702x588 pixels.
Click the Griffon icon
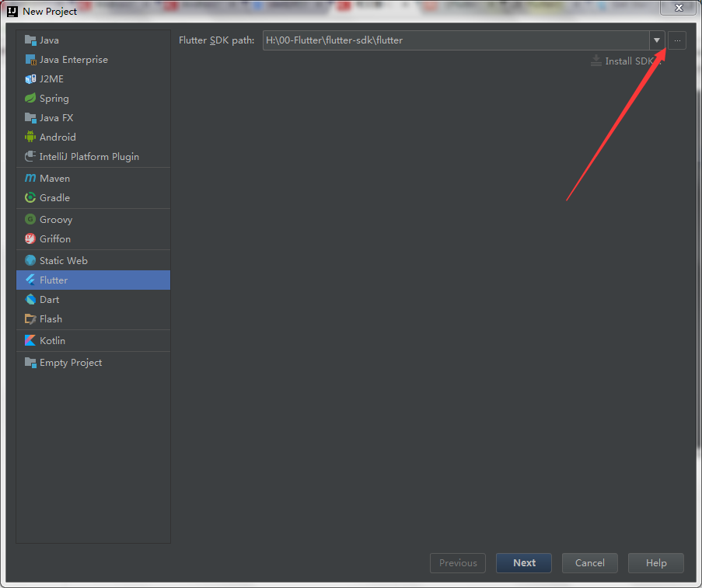(30, 239)
